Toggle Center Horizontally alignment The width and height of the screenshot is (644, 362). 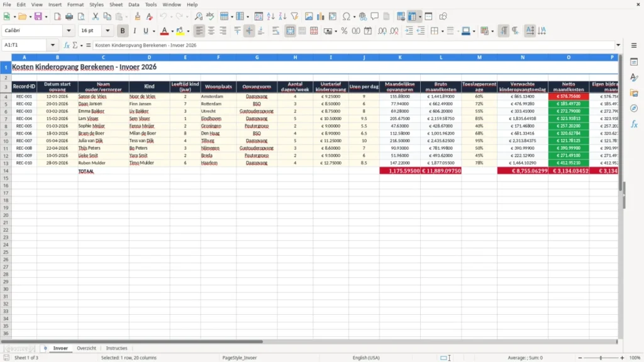(211, 31)
